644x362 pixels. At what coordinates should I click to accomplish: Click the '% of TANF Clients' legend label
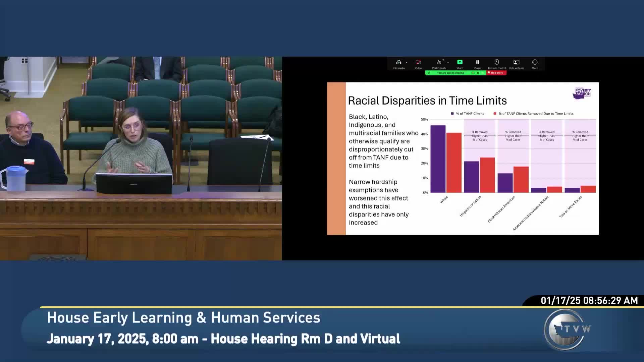click(x=470, y=114)
